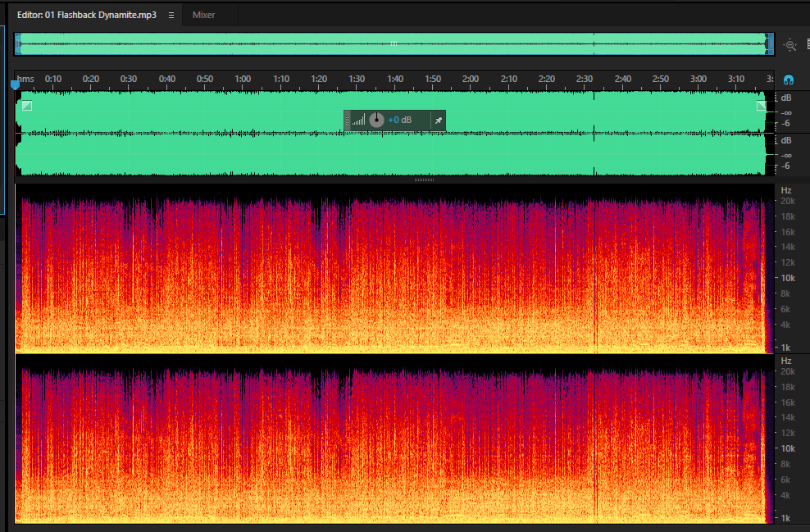
Task: Click the fade-in handle on the waveform
Action: click(27, 106)
